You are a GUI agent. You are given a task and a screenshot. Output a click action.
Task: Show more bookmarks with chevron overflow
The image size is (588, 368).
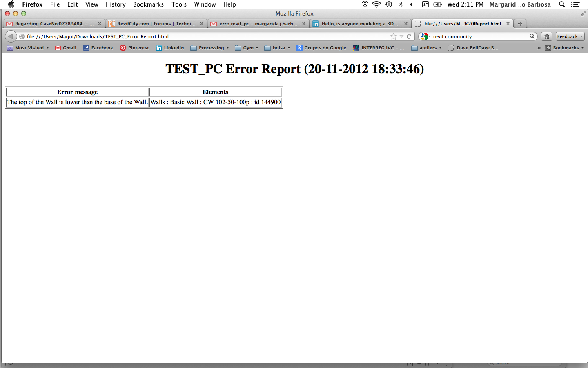[539, 48]
